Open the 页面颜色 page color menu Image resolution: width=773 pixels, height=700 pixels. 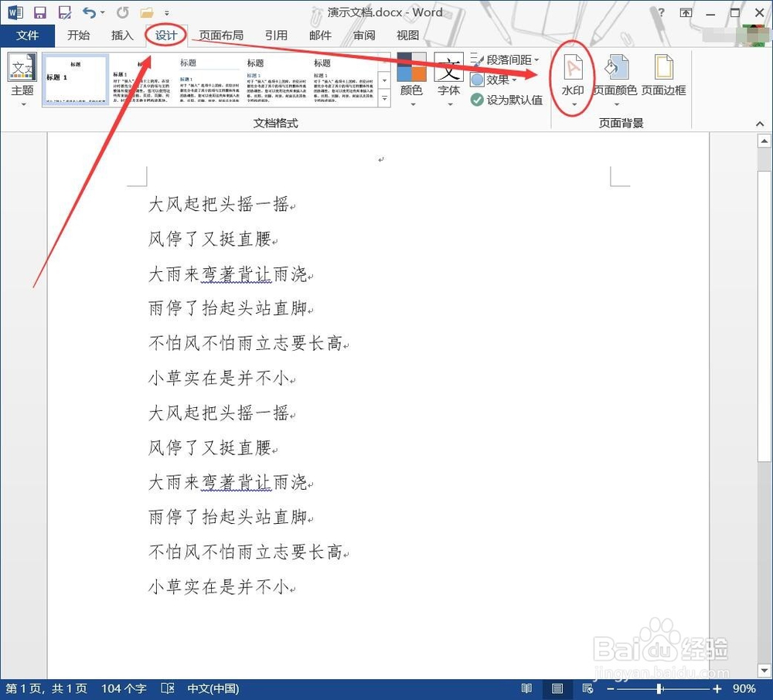click(x=615, y=80)
